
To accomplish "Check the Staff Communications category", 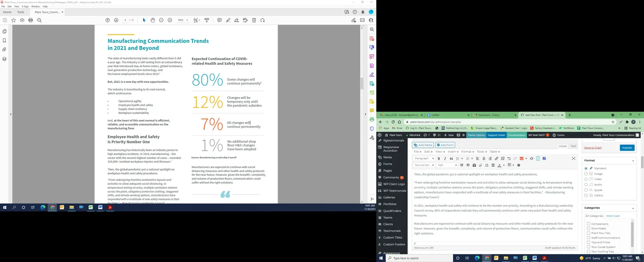I will (588, 238).
